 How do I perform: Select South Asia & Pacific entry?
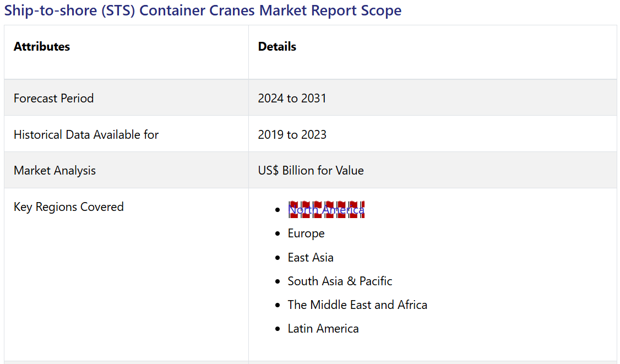340,281
